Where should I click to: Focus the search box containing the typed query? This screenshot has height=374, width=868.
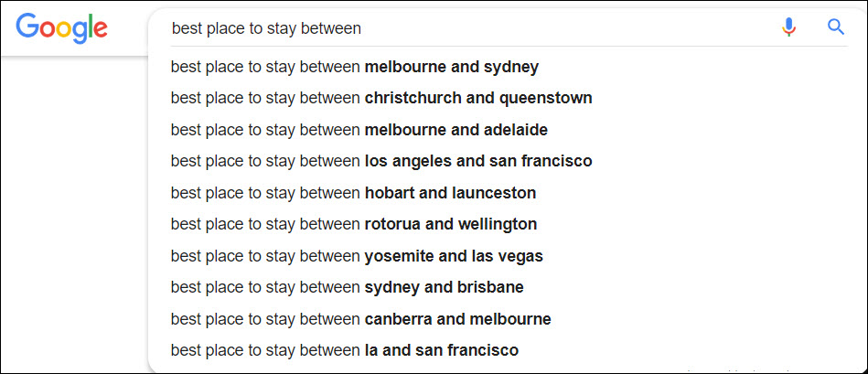tap(470, 27)
